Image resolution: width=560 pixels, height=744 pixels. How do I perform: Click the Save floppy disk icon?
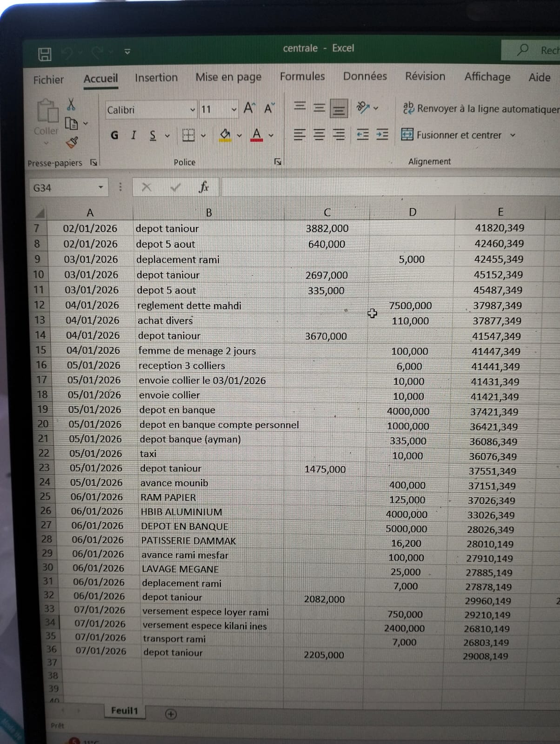[45, 54]
